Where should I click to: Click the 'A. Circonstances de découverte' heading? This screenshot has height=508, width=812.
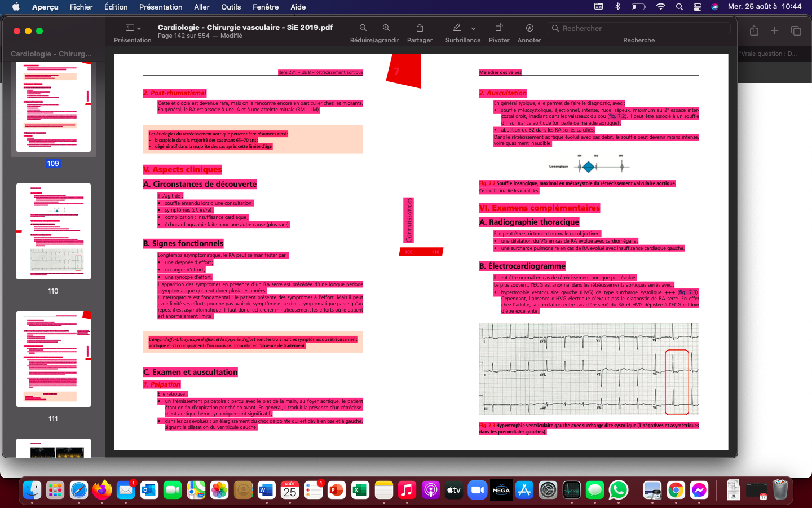(200, 184)
